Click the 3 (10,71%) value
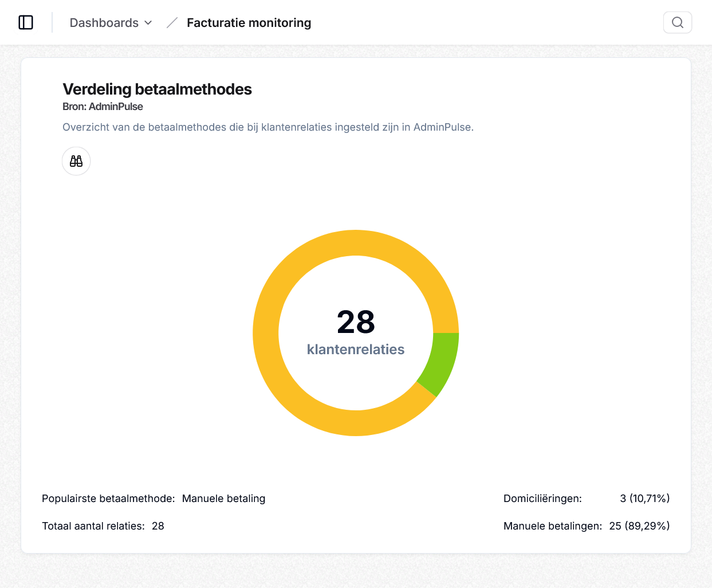Viewport: 712px width, 588px height. pyautogui.click(x=644, y=499)
